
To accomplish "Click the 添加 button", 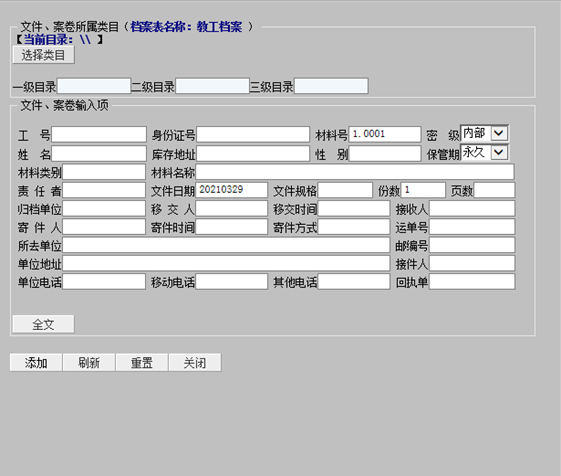I will [36, 363].
